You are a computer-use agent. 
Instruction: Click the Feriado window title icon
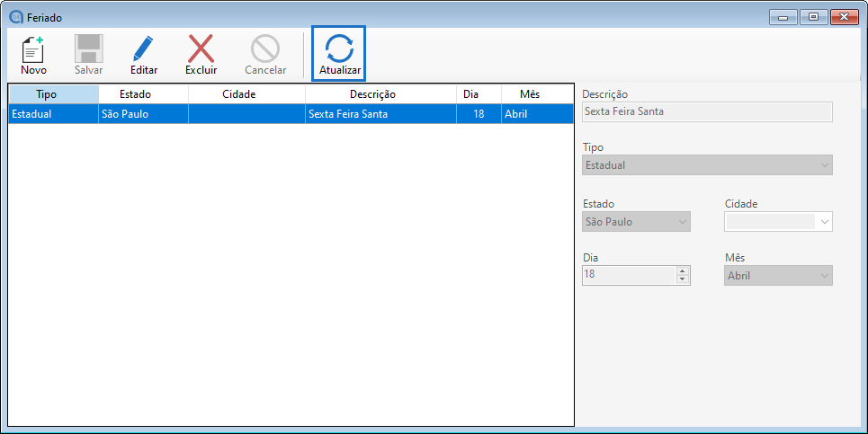coord(15,17)
